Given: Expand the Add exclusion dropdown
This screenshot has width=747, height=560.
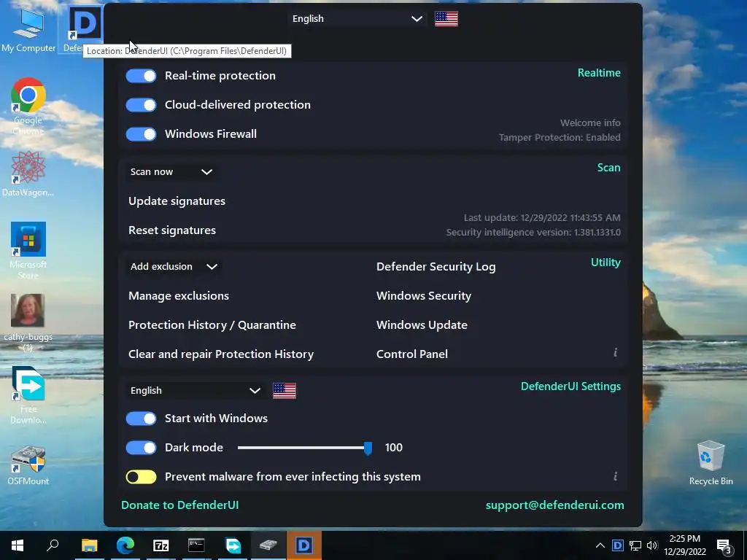Looking at the screenshot, I should [x=174, y=267].
